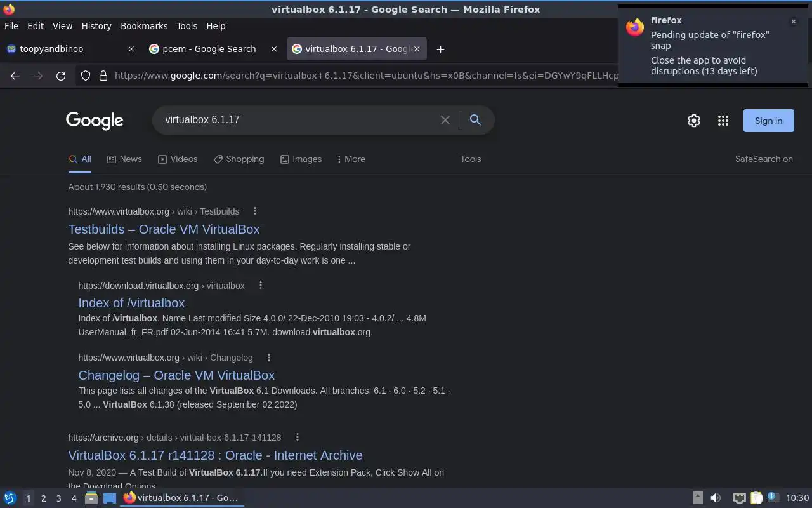Open the File menu
Screen dimensions: 812x508
11,26
